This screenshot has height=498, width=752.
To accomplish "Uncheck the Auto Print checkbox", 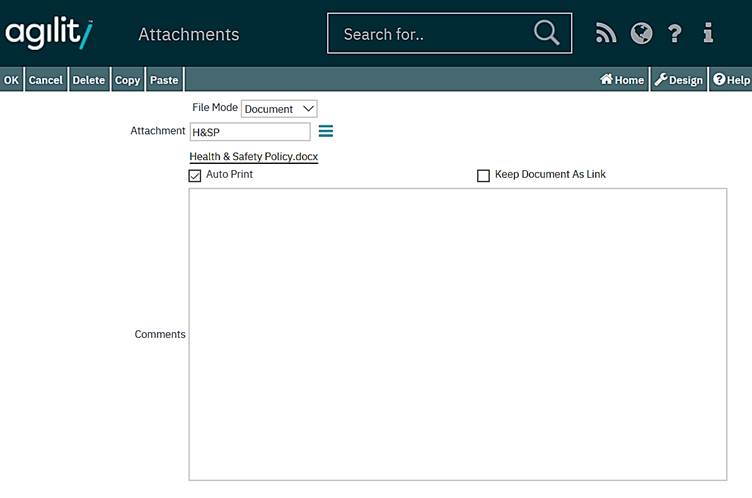I will point(195,176).
